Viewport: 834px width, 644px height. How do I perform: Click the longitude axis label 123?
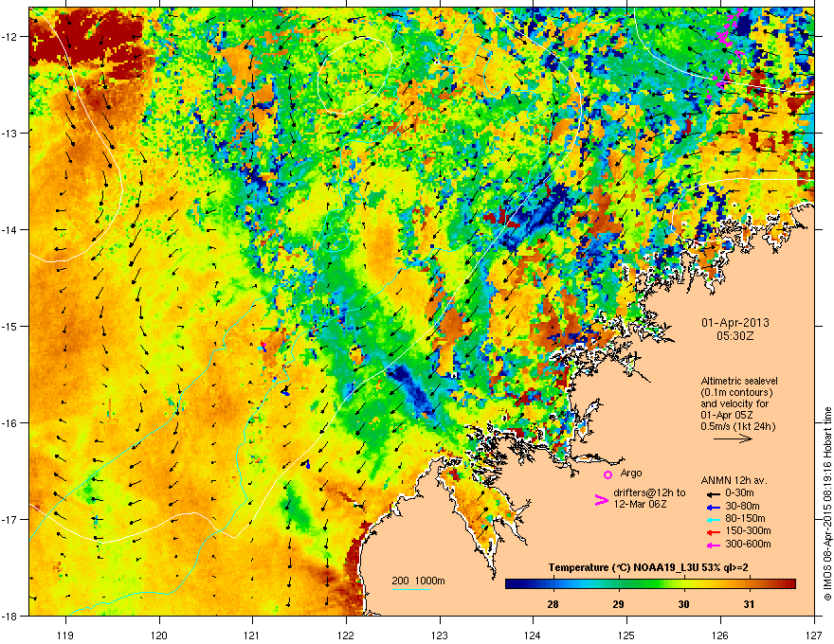point(440,635)
